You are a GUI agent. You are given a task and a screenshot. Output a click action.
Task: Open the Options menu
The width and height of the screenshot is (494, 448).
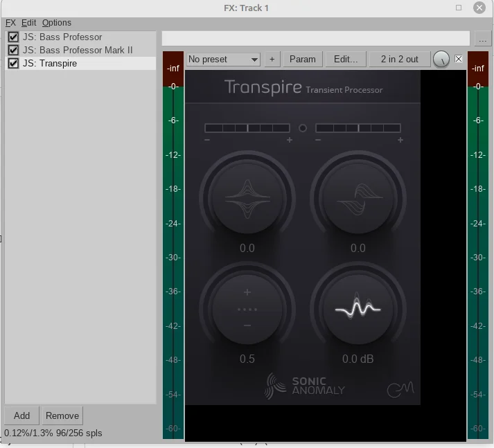[57, 23]
